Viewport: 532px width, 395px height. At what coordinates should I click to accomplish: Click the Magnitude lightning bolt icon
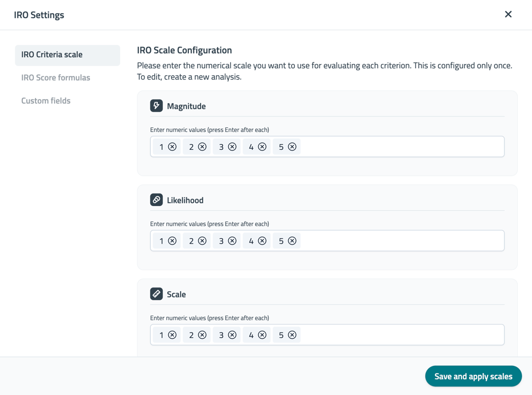[156, 105]
